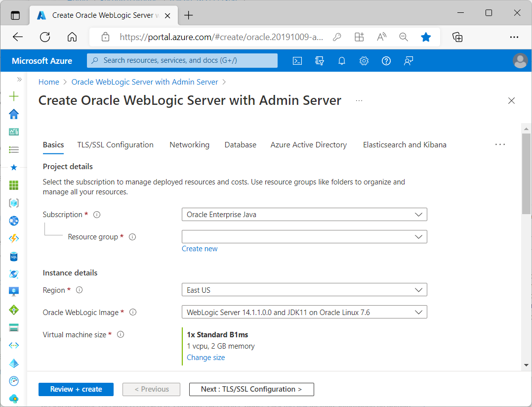Image resolution: width=532 pixels, height=407 pixels.
Task: Show Subscription field info tooltip
Action: tap(97, 215)
